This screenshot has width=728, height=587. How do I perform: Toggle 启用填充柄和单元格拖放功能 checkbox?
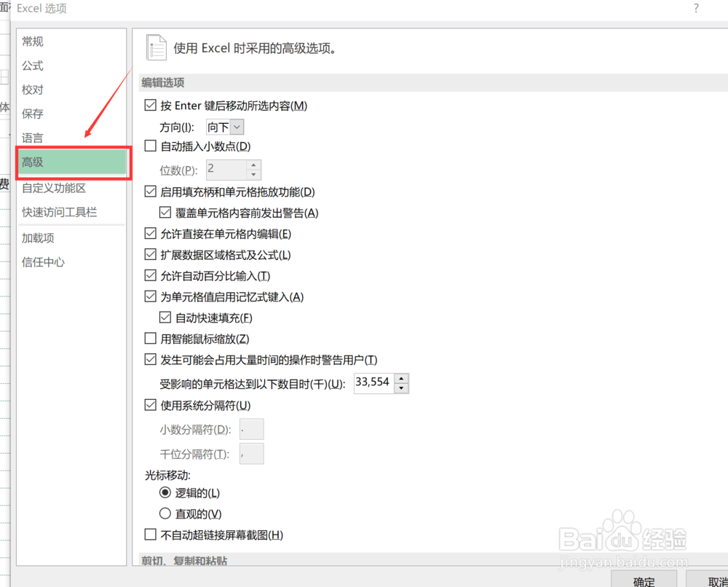(x=151, y=192)
